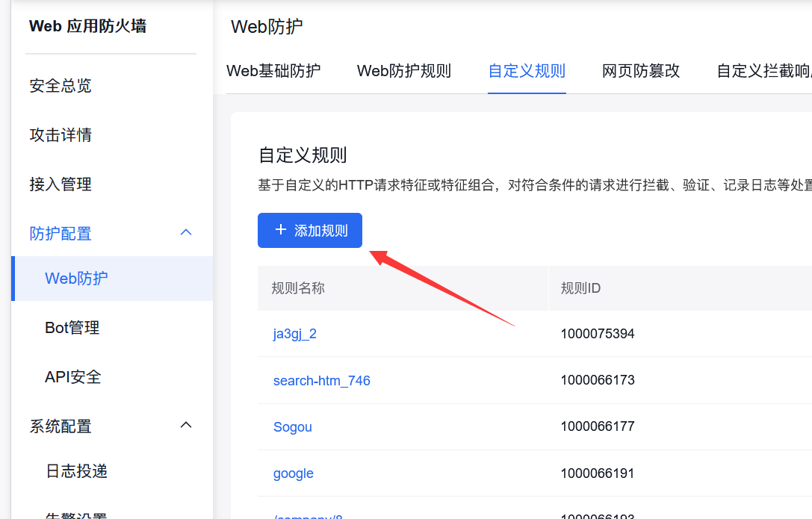Open 安全总览 in the sidebar
This screenshot has height=519, width=812.
(61, 85)
